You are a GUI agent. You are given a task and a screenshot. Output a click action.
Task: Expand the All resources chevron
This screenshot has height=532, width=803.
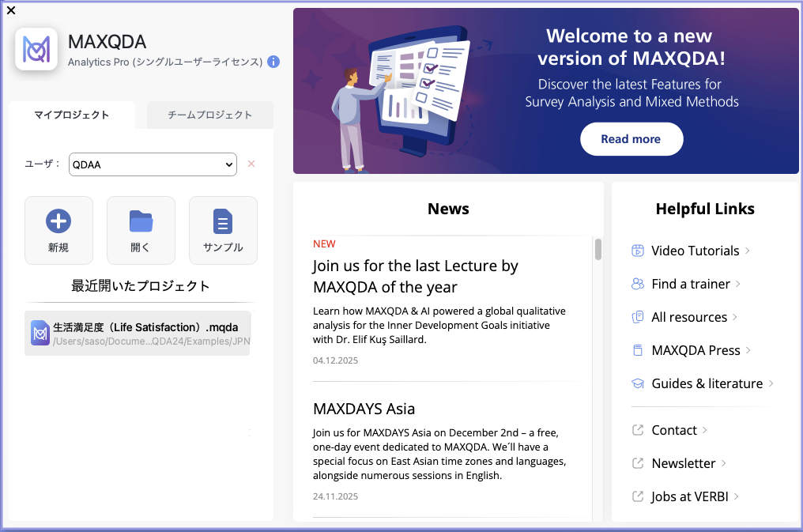click(735, 317)
